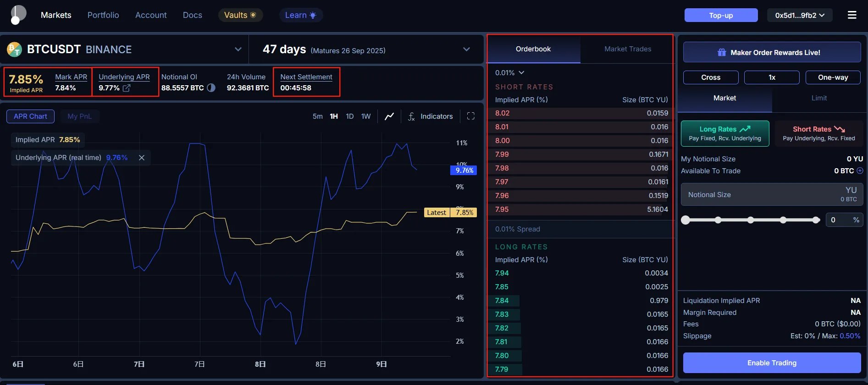Select Long Rates trade direction
868x385 pixels.
pyautogui.click(x=725, y=133)
